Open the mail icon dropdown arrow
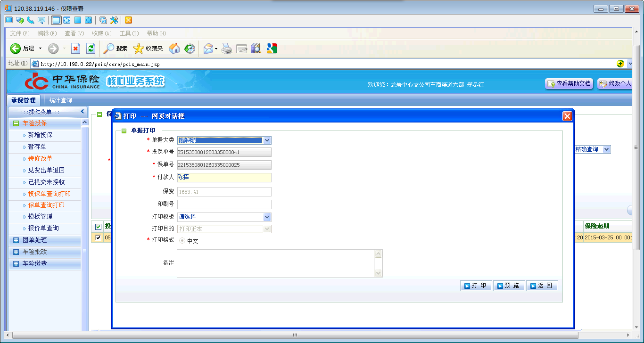The width and height of the screenshot is (644, 343). [216, 49]
